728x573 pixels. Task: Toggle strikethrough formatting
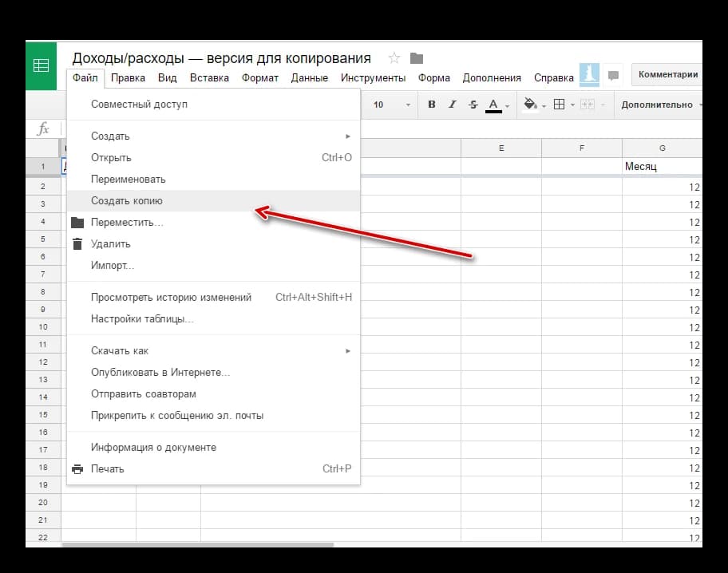point(473,105)
